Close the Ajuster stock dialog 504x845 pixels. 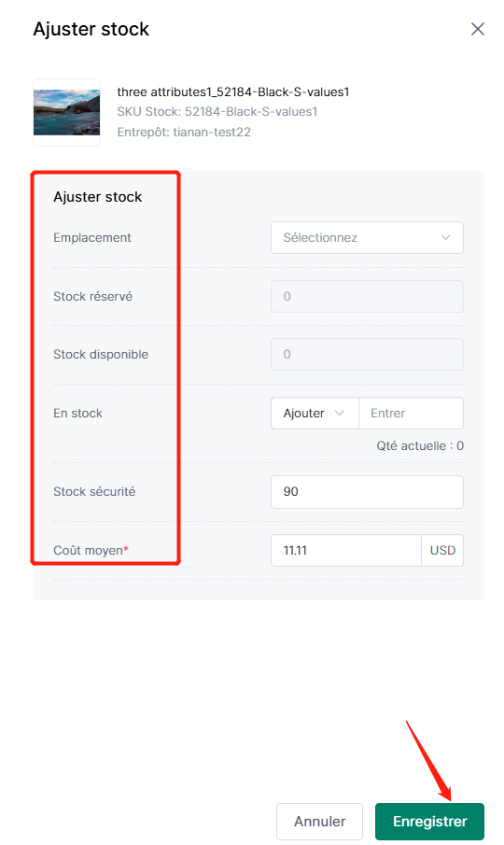(x=477, y=29)
